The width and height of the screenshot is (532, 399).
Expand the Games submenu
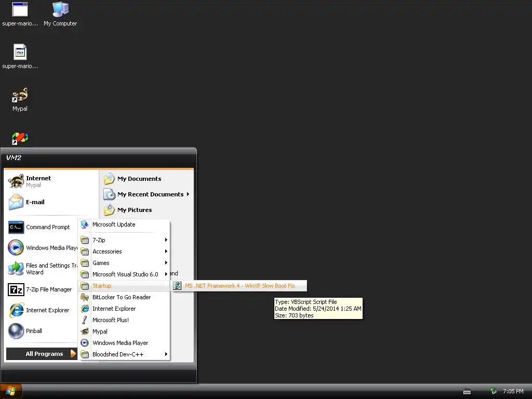pos(124,263)
